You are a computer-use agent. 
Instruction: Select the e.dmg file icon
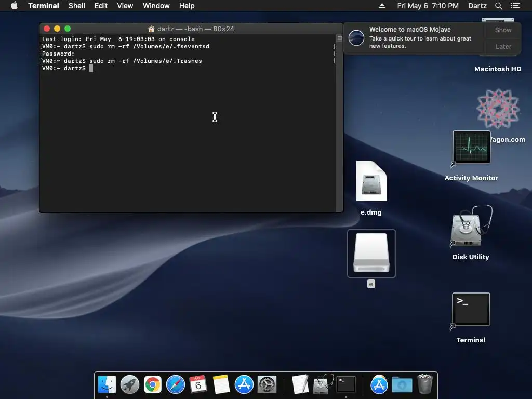371,181
